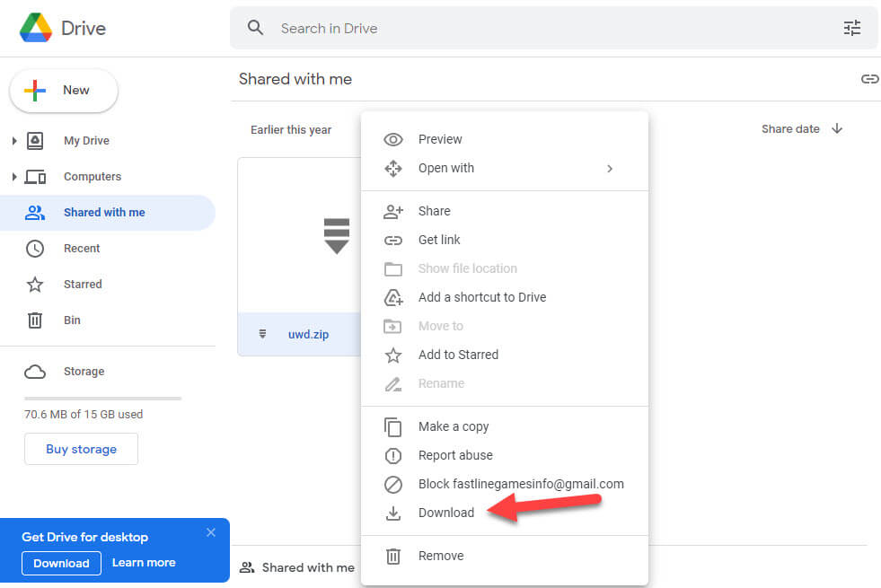
Task: Choose Download from the context menu
Action: pyautogui.click(x=446, y=513)
